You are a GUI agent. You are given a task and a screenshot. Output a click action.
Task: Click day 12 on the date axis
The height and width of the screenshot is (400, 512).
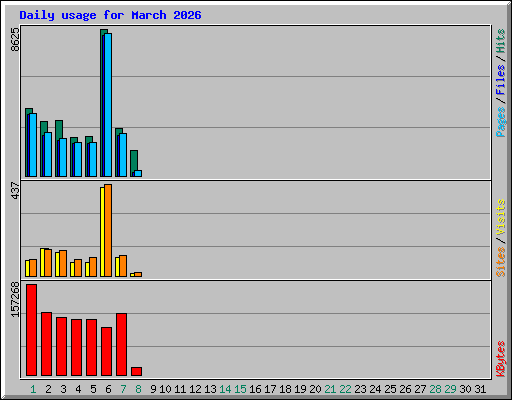[195, 389]
